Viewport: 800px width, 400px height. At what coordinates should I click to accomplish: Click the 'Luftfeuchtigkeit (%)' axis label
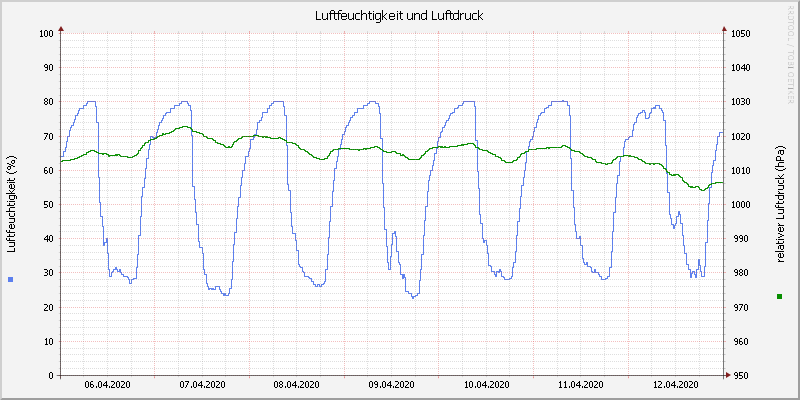click(x=11, y=205)
